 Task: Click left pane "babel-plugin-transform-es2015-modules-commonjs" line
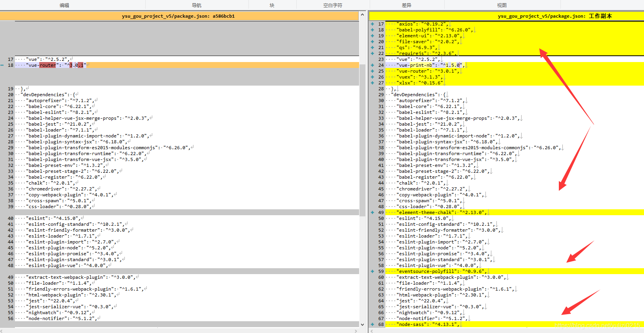click(x=187, y=148)
